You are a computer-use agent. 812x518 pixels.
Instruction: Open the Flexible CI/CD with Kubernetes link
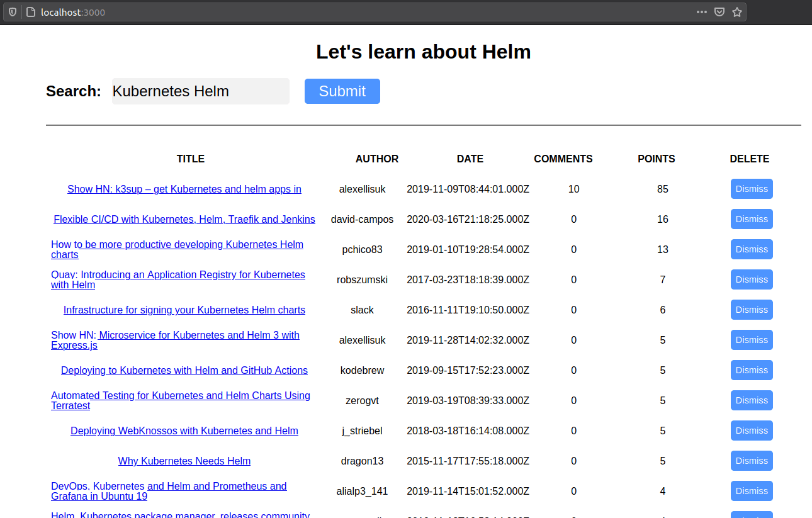184,219
